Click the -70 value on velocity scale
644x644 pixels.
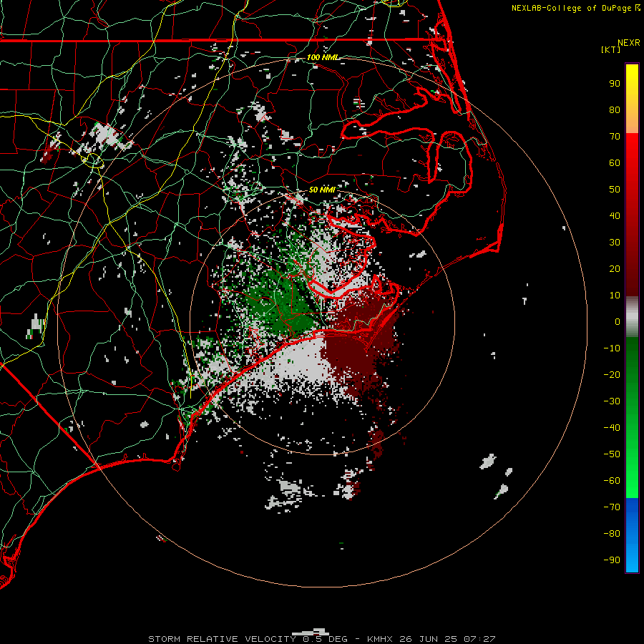pyautogui.click(x=612, y=507)
